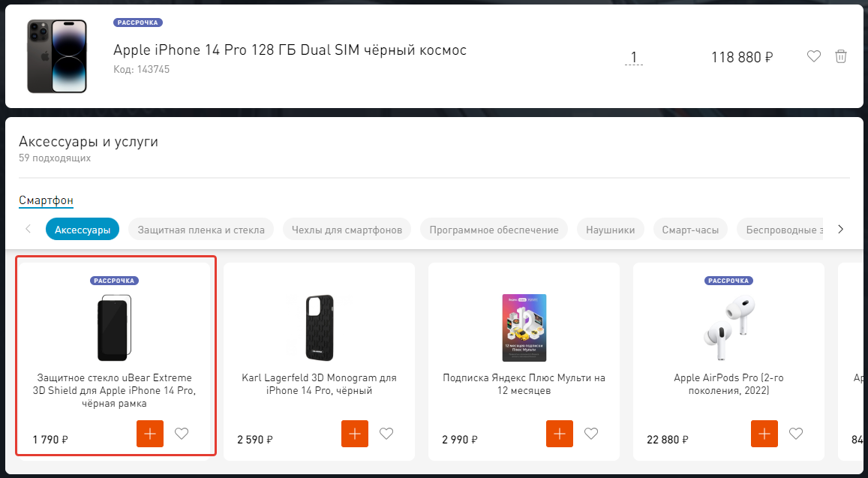This screenshot has width=868, height=478.
Task: Add Yandex Plus subscription to cart
Action: pyautogui.click(x=560, y=434)
